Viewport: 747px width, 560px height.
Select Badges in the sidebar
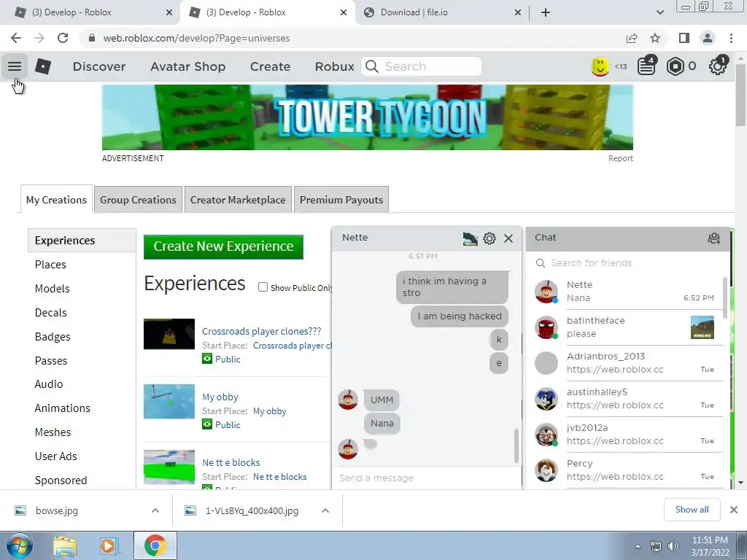53,337
